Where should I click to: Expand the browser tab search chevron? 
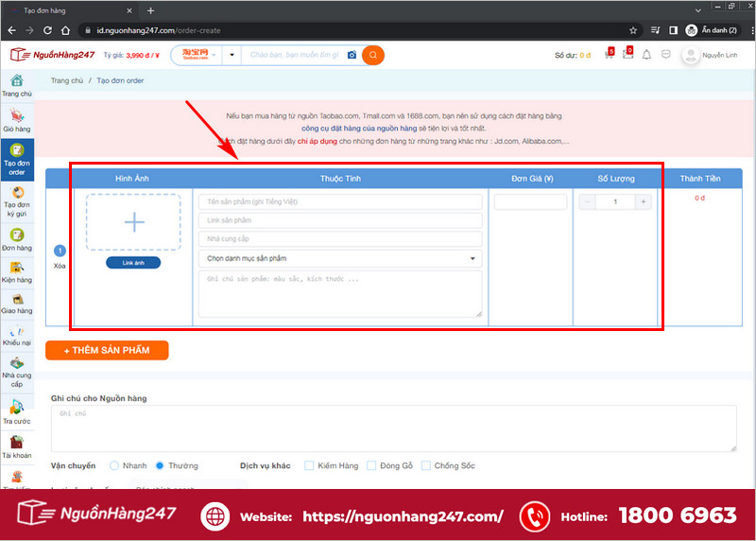697,10
